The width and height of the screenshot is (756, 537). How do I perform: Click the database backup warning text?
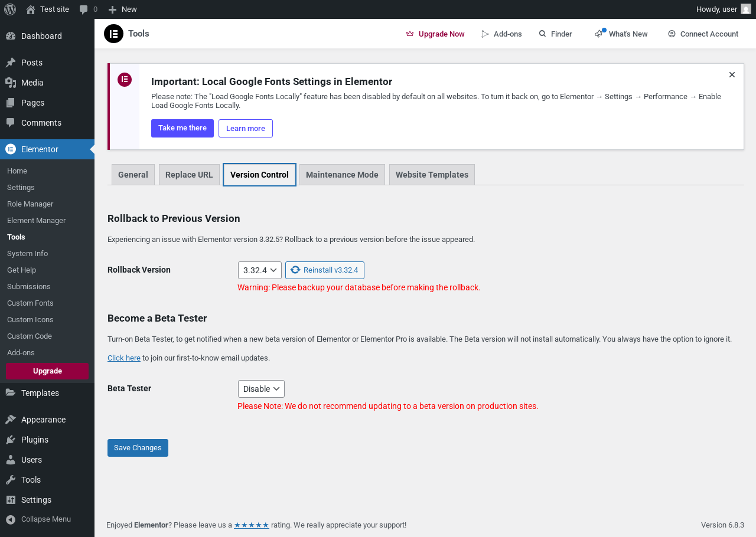click(x=359, y=288)
